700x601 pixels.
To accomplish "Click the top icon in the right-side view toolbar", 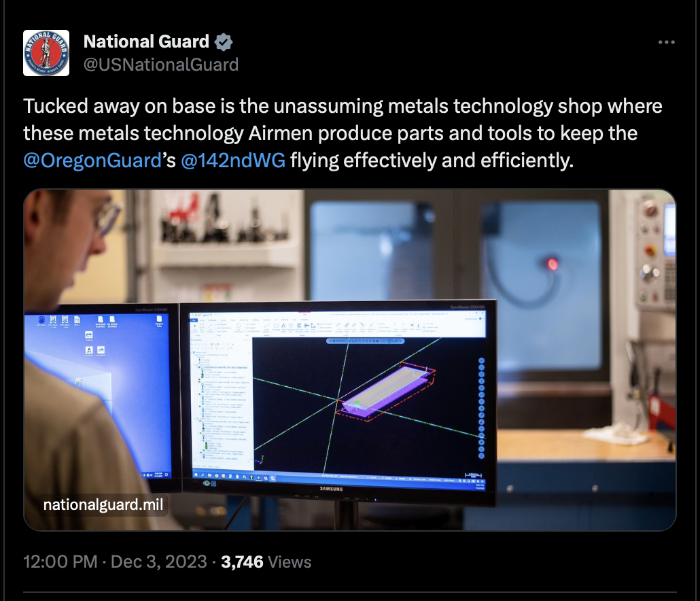I will point(482,361).
